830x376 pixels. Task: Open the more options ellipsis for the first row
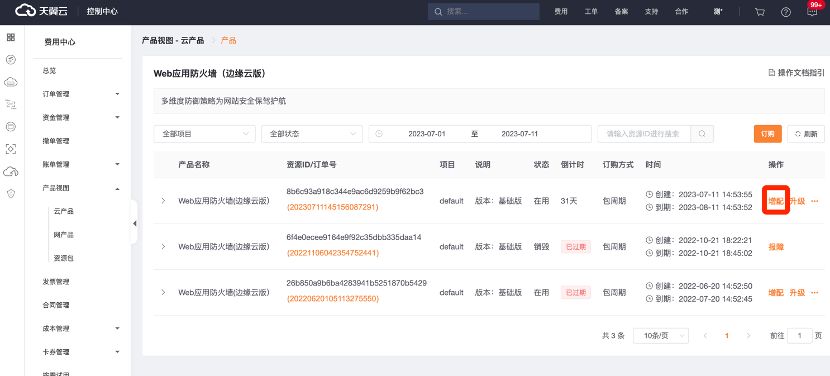click(814, 201)
